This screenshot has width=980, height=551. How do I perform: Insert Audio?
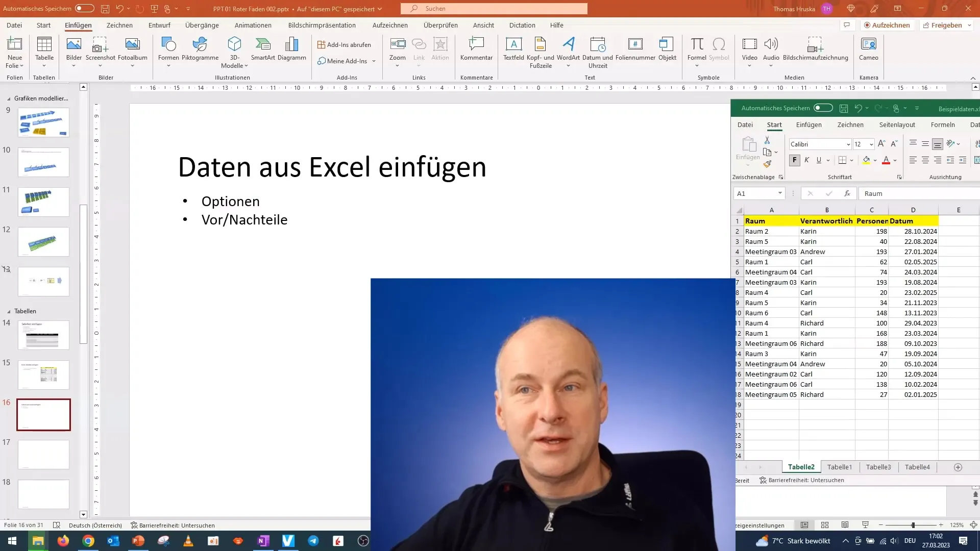(x=771, y=52)
